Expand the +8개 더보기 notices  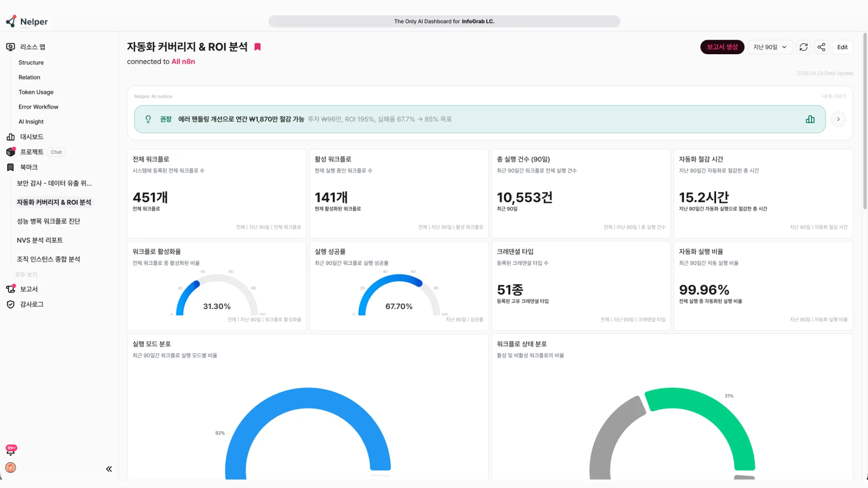tap(833, 96)
